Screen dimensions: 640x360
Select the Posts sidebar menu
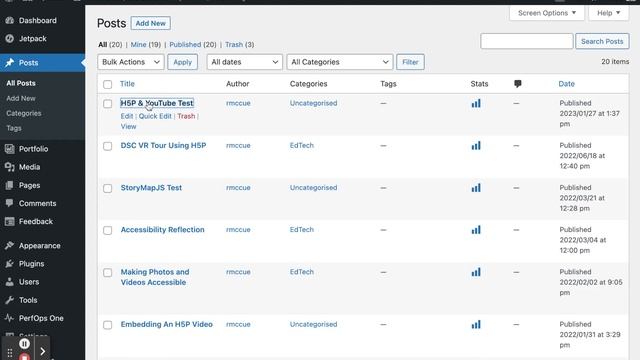[x=42, y=63]
